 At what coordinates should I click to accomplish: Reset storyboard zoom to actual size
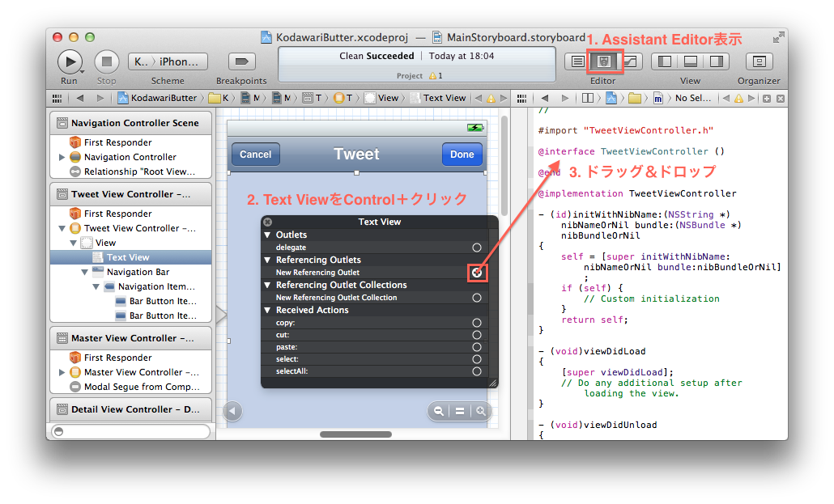[x=460, y=411]
